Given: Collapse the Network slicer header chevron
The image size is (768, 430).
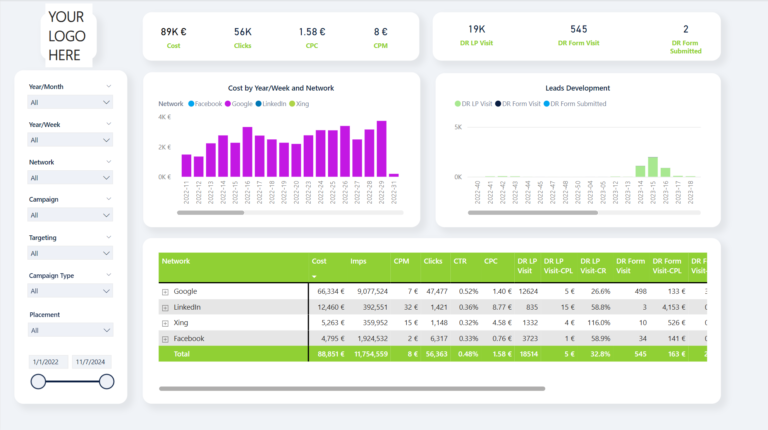Looking at the screenshot, I should tap(109, 162).
